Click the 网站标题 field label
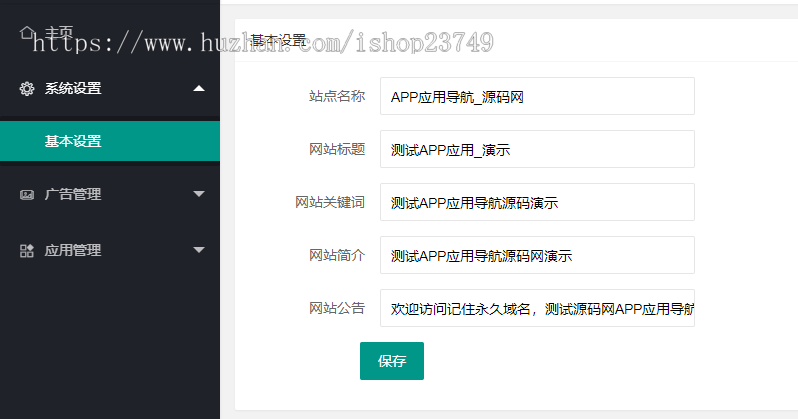 [x=337, y=149]
